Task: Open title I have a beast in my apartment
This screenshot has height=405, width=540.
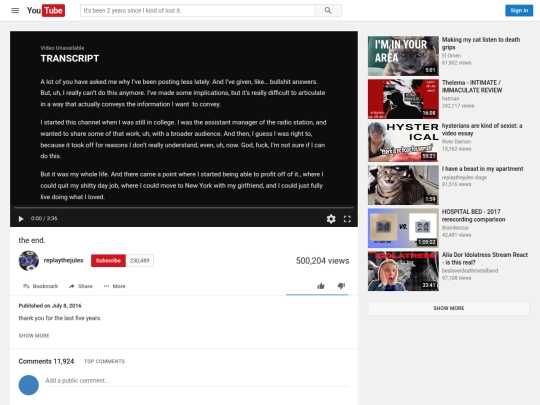Action: click(x=482, y=169)
